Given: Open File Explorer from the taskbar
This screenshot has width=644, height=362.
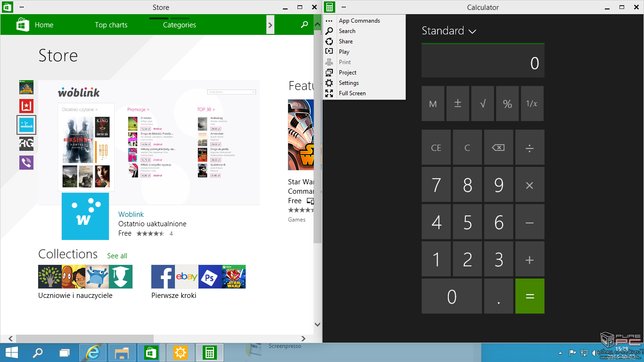Looking at the screenshot, I should [x=122, y=353].
